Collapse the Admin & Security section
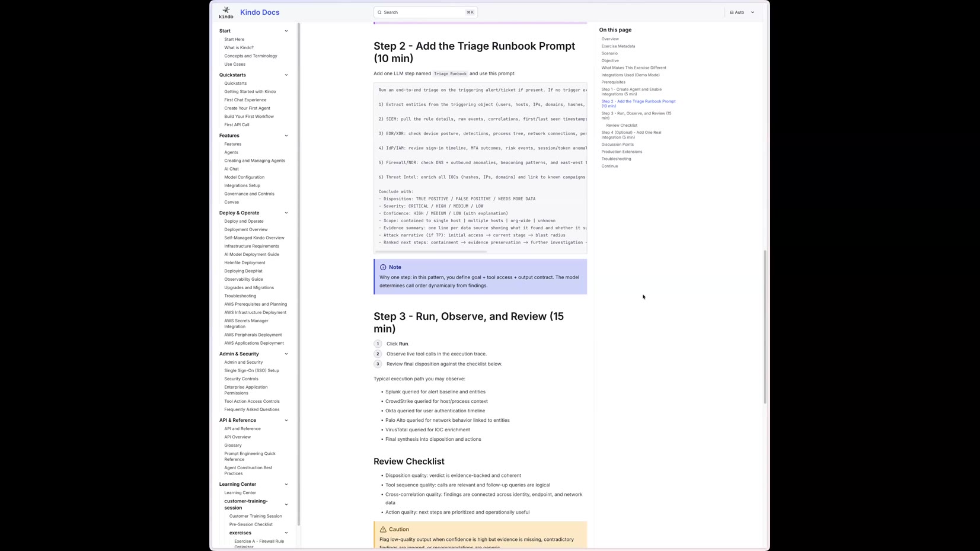Viewport: 980px width, 551px height. (286, 354)
